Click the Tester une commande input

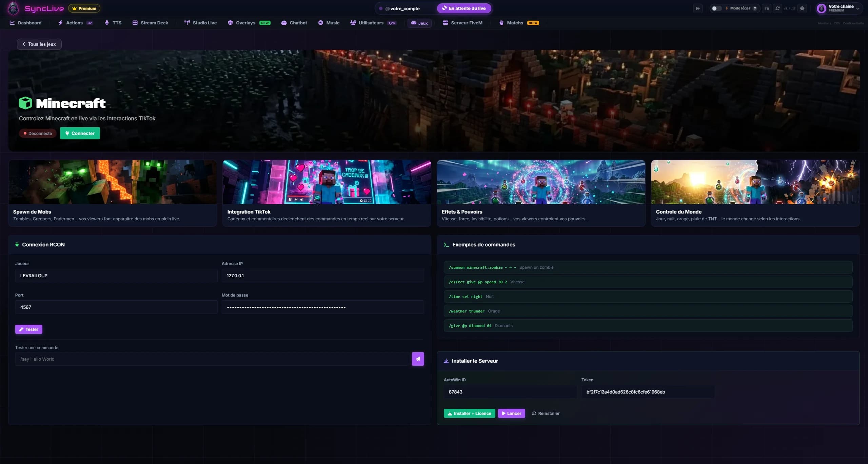click(x=212, y=359)
